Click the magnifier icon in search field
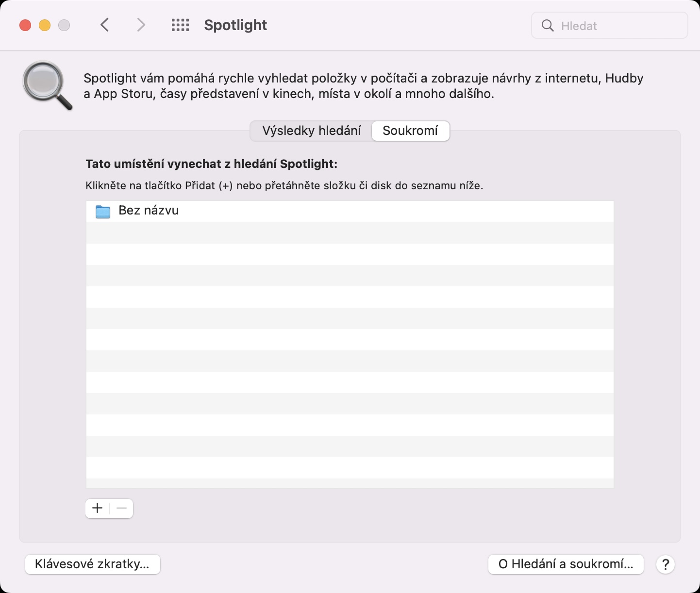 [x=548, y=26]
